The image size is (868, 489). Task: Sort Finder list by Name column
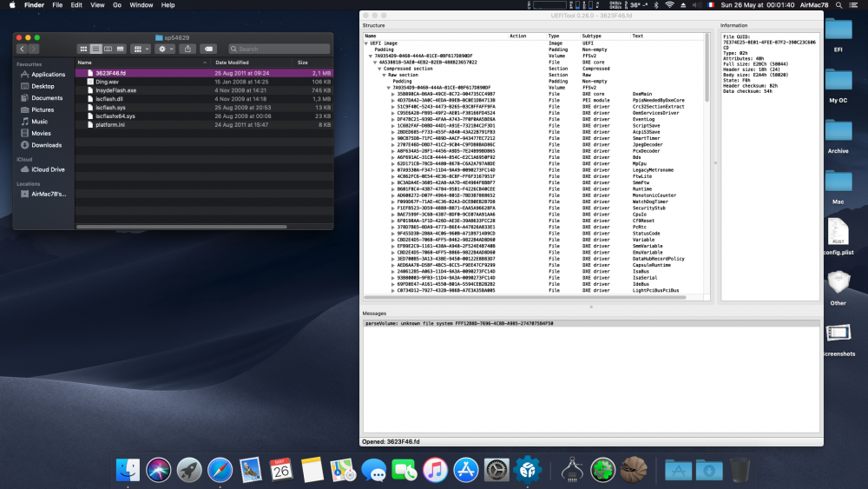tap(142, 63)
